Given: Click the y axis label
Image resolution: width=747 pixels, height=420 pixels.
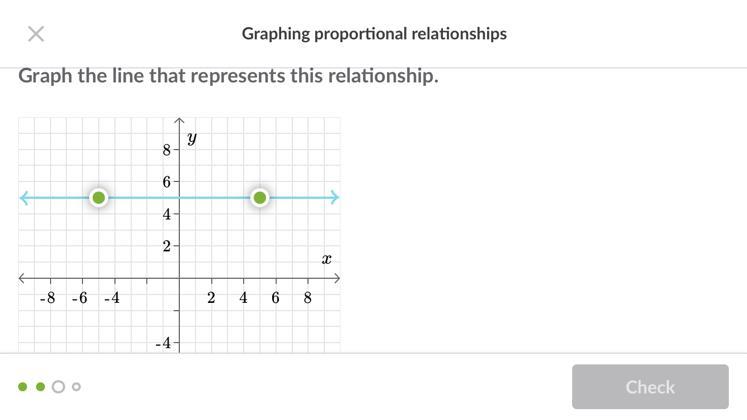Looking at the screenshot, I should point(191,137).
